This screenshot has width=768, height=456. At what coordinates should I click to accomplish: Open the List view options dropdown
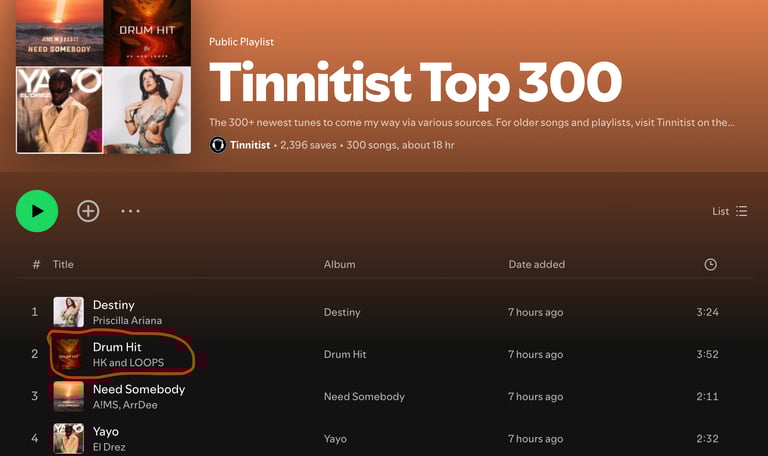[x=730, y=211]
